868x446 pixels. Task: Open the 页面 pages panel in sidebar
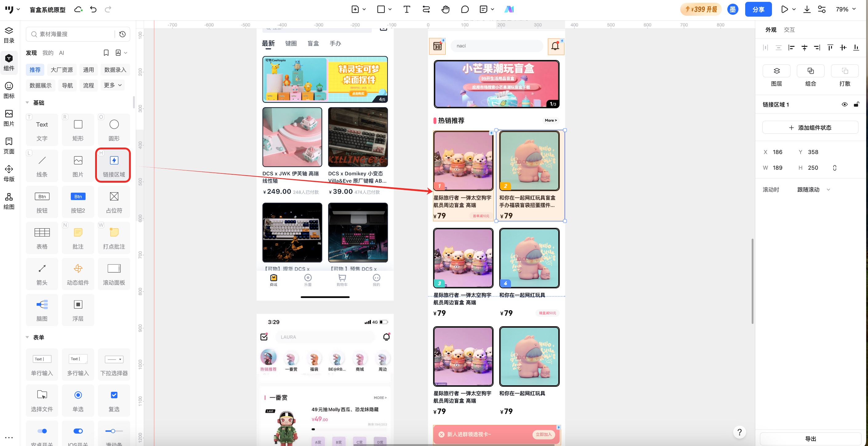point(9,146)
